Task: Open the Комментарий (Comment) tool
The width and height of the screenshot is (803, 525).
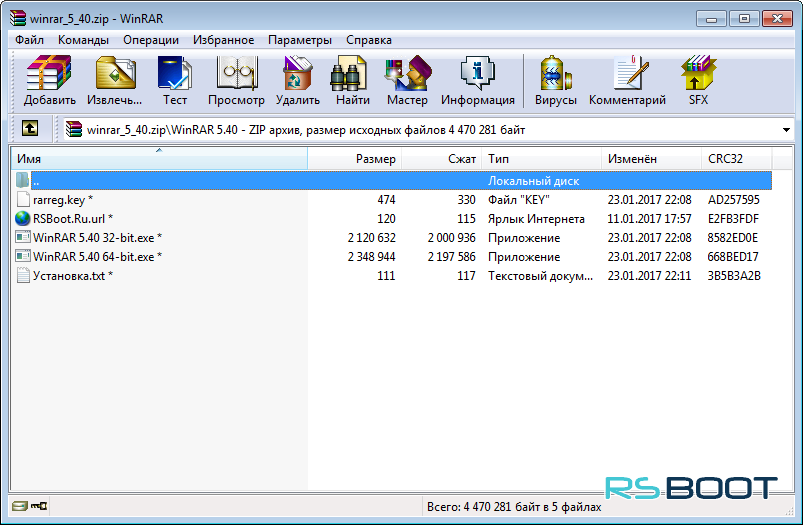Action: [x=630, y=74]
